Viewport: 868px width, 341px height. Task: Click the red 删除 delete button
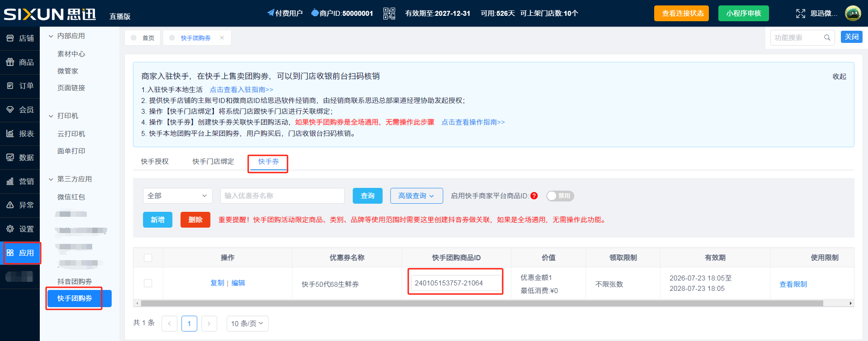coord(195,220)
